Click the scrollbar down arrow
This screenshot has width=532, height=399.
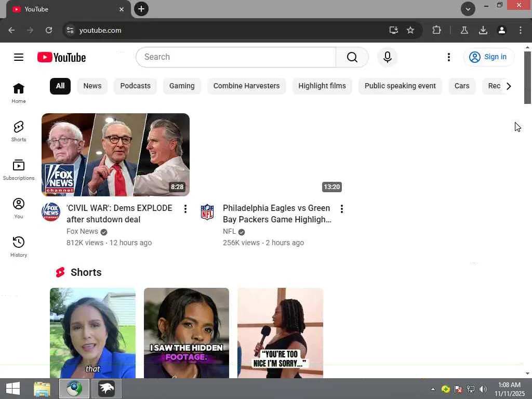click(x=527, y=373)
